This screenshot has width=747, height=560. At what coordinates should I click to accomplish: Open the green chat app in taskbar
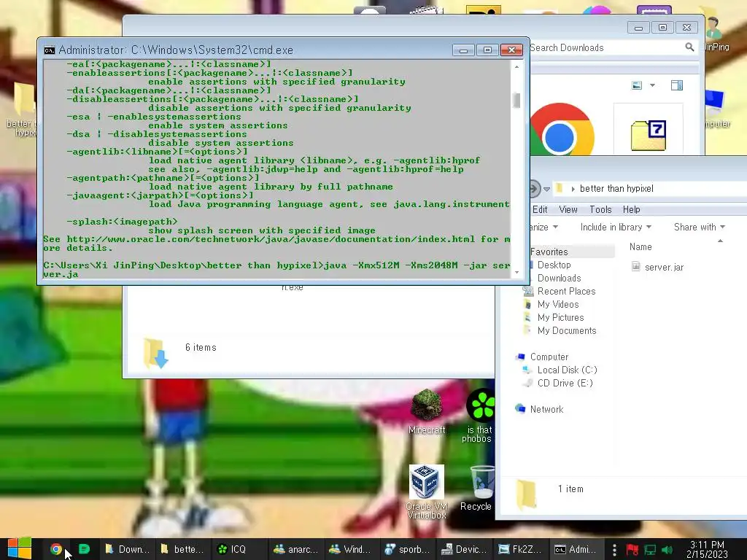[84, 549]
